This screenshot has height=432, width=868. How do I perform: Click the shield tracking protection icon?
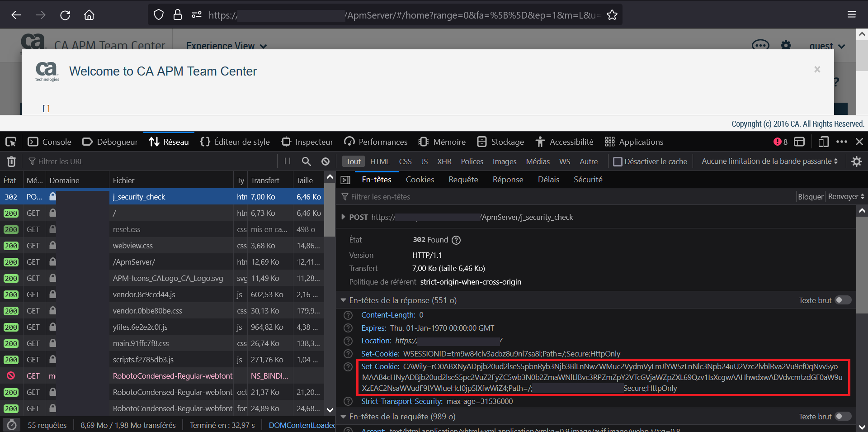click(159, 15)
